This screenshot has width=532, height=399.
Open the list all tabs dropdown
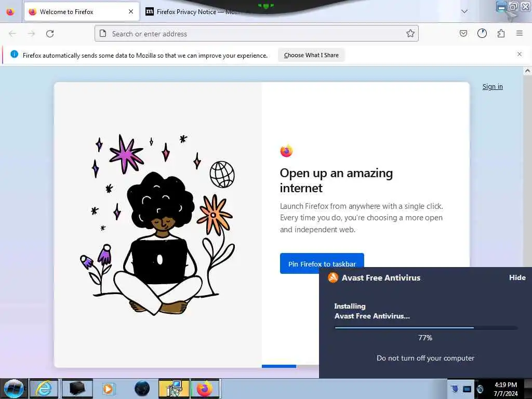coord(464,11)
